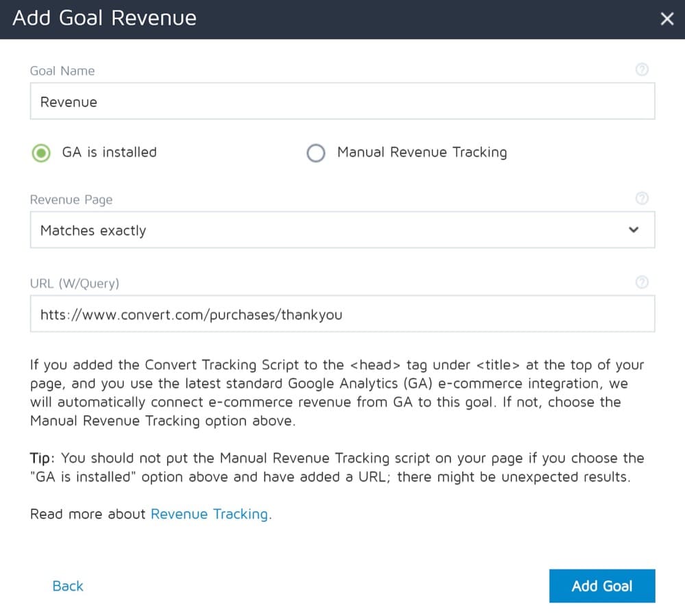Open the Matches exactly dropdown

coord(342,230)
